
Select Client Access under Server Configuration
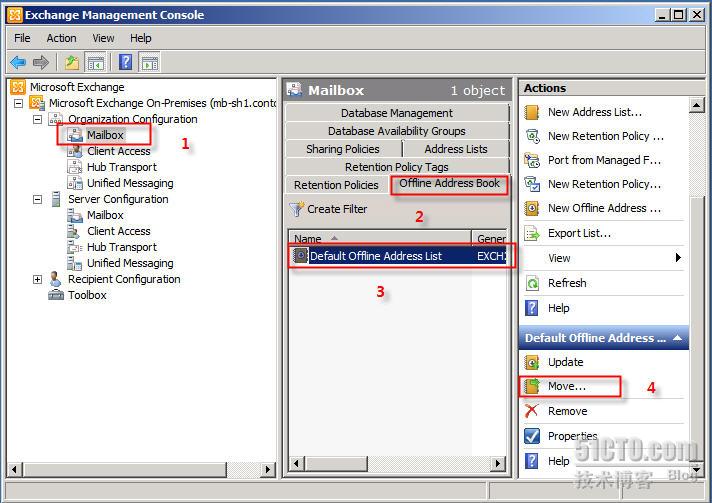119,231
